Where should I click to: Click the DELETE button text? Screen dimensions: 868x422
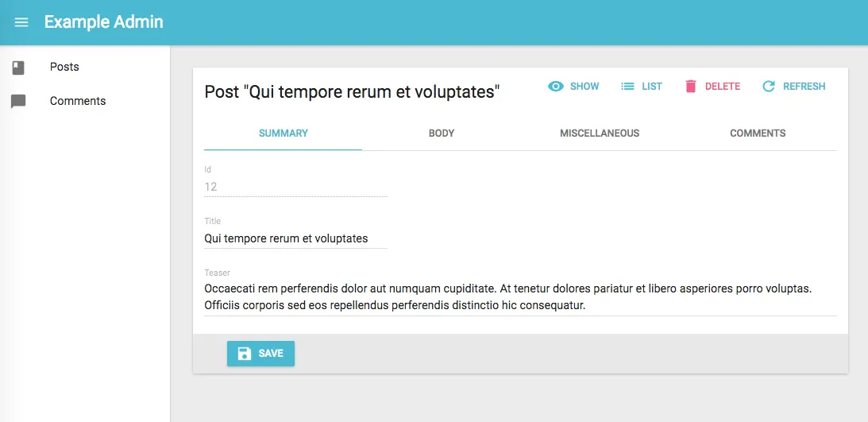pyautogui.click(x=723, y=87)
